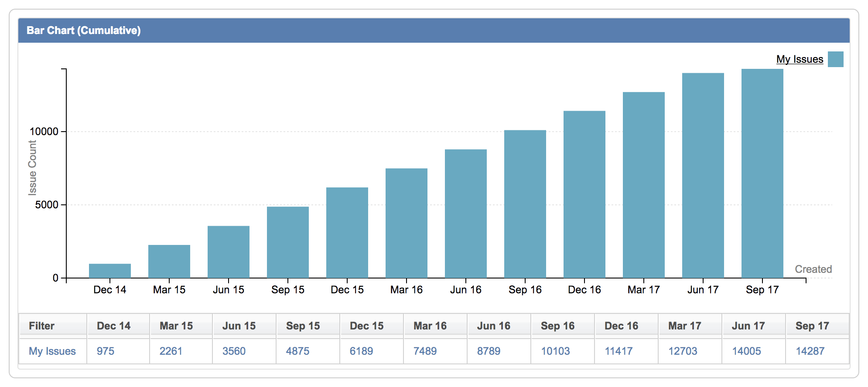Screen dimensions: 868x387
Task: Click the Mar 17 bar in chart
Action: tap(644, 185)
